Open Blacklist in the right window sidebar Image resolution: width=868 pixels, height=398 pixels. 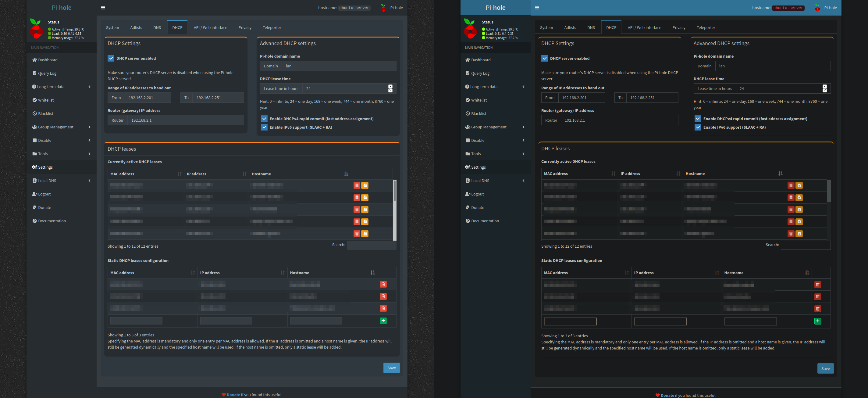click(x=476, y=114)
